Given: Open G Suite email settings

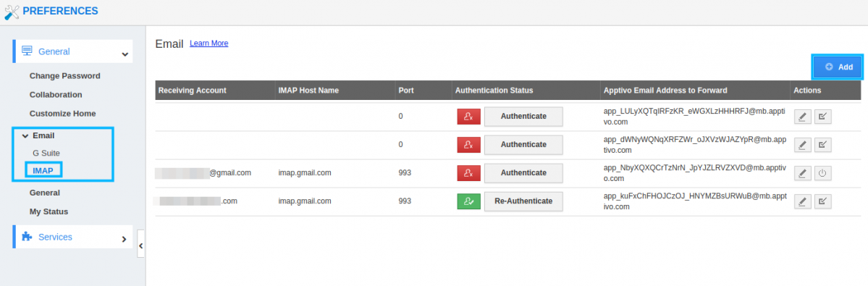Looking at the screenshot, I should coord(46,153).
